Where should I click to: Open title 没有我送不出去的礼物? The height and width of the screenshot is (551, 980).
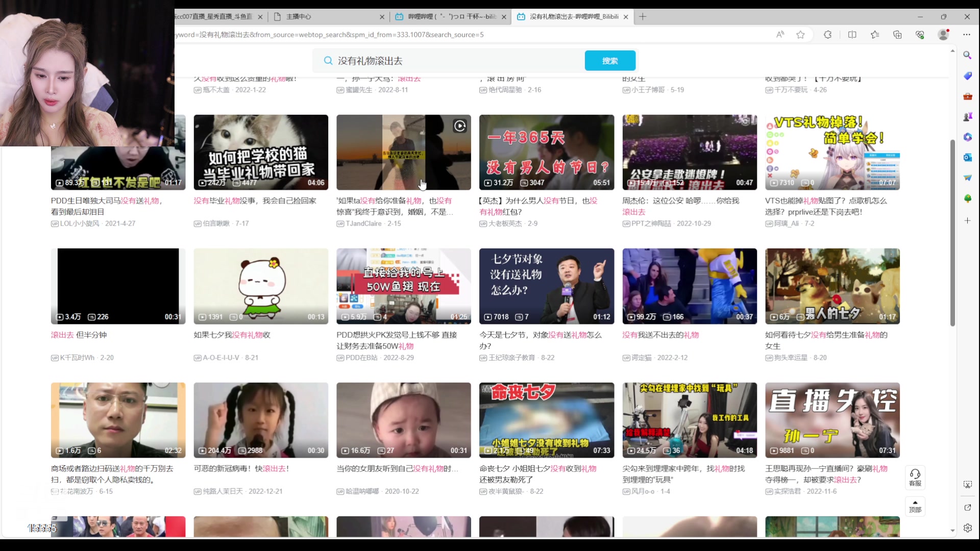tap(660, 335)
